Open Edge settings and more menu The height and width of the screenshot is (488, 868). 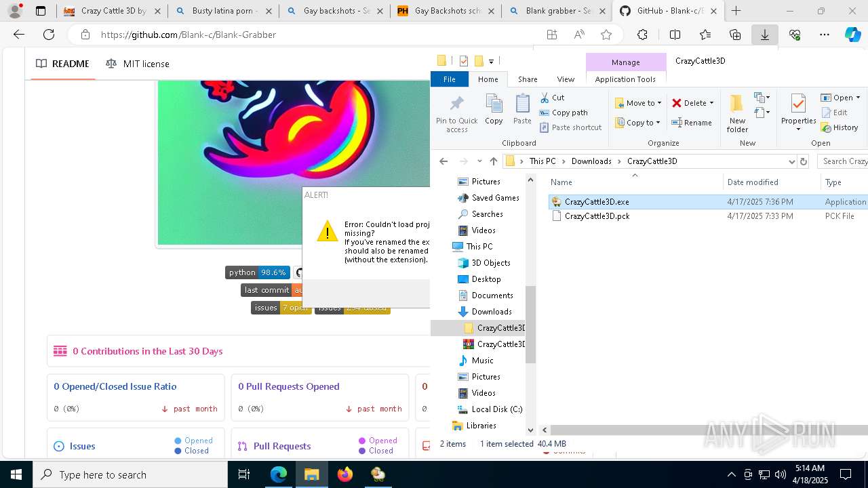pos(825,35)
